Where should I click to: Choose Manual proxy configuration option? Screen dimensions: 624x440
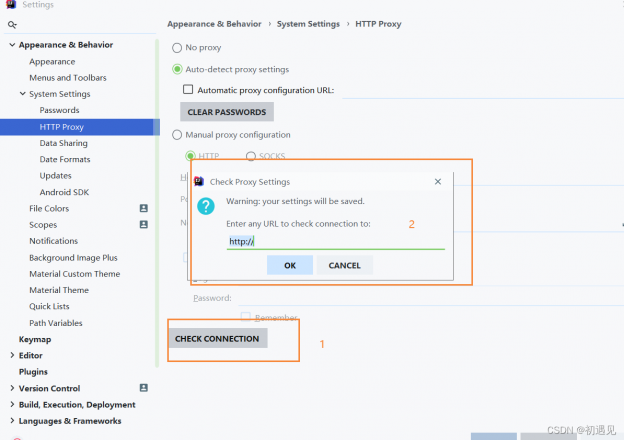pos(177,135)
